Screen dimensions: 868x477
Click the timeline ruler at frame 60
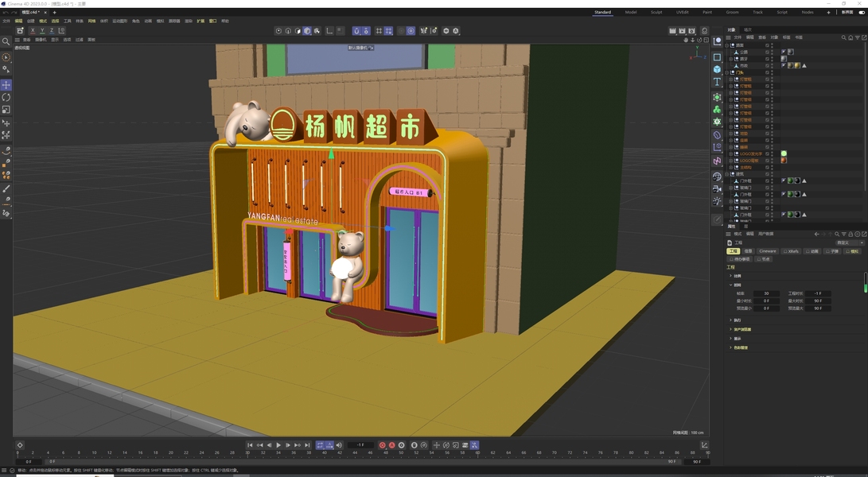click(477, 453)
